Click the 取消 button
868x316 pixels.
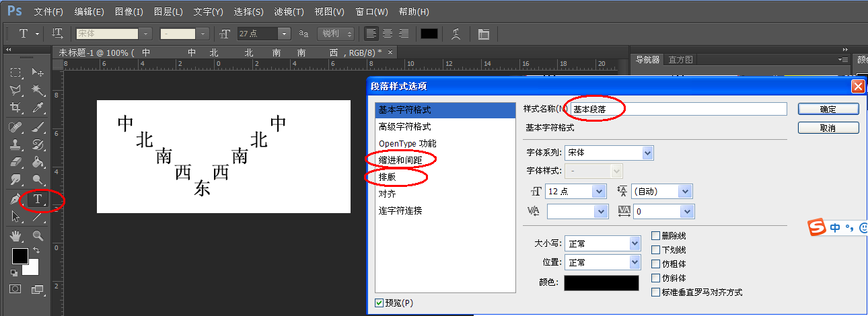coord(828,128)
